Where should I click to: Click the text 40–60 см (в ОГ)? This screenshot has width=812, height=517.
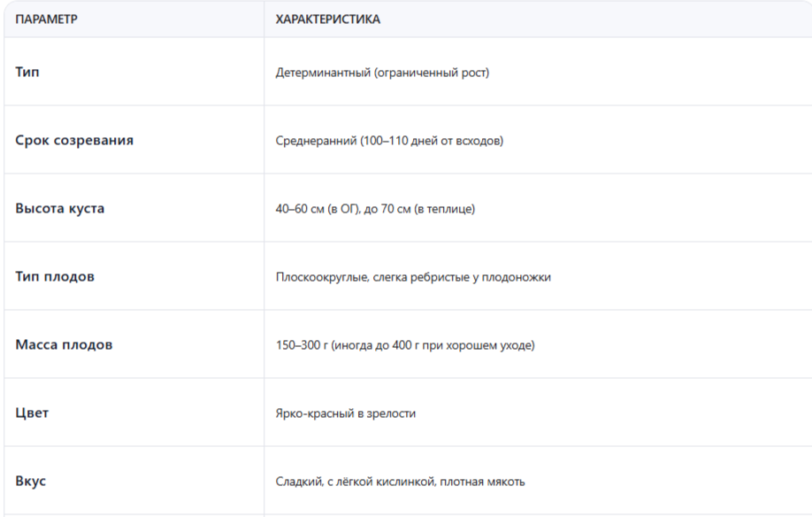pyautogui.click(x=318, y=209)
